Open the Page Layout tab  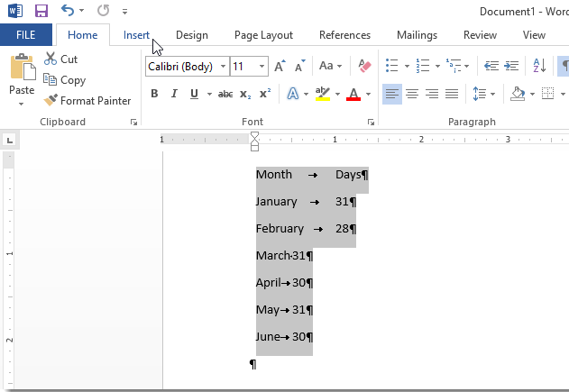pos(263,35)
